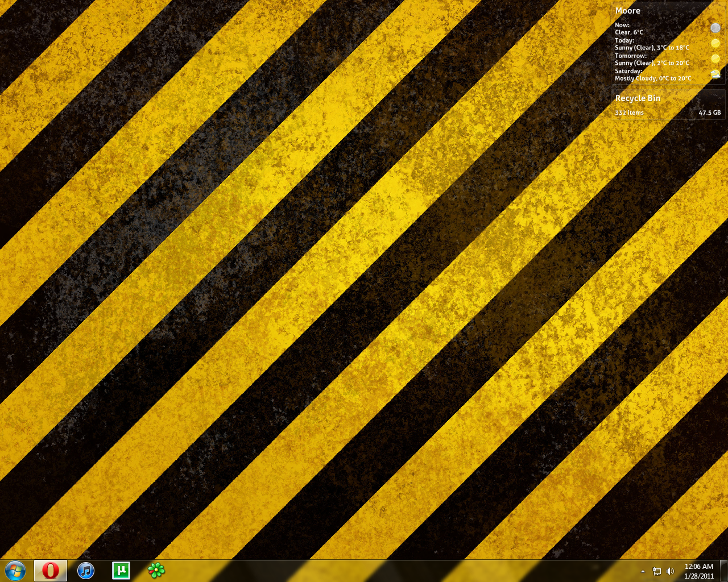
Task: Click the cloudy icon beside Saturday
Action: [x=715, y=74]
